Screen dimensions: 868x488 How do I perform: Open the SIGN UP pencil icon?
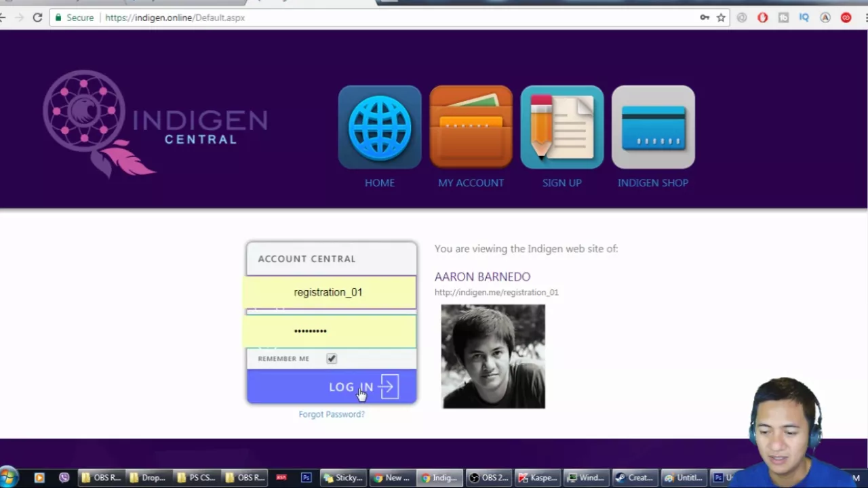562,127
